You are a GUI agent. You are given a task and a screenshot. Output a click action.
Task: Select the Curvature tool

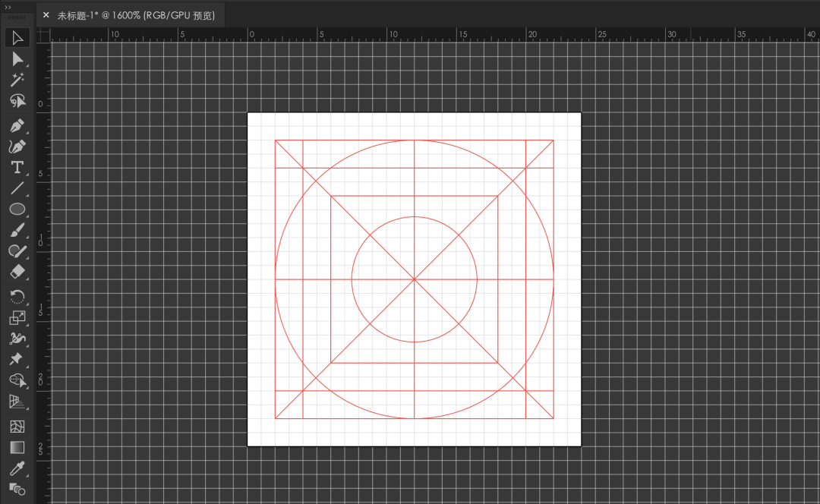17,147
